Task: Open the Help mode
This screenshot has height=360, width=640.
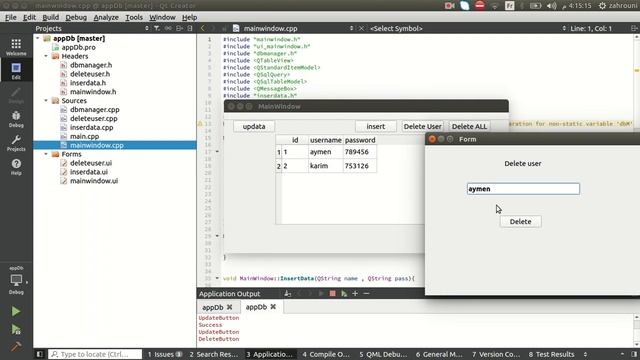Action: [16, 167]
